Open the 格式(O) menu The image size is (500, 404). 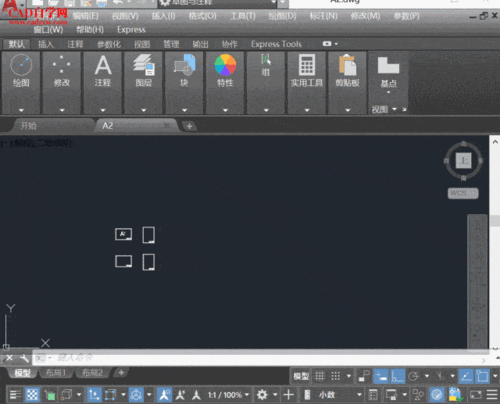(202, 16)
